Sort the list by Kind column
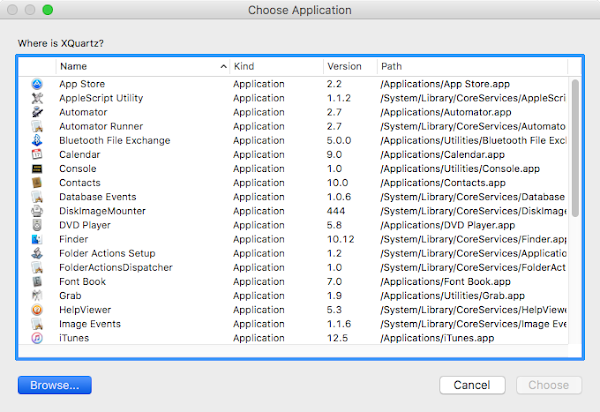This screenshot has width=600, height=412. (x=276, y=67)
